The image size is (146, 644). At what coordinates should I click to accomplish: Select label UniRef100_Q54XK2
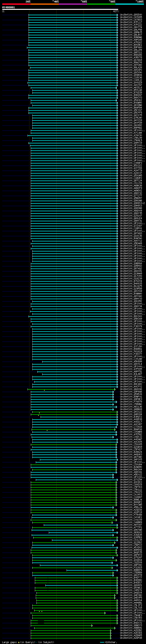pos(131,100)
